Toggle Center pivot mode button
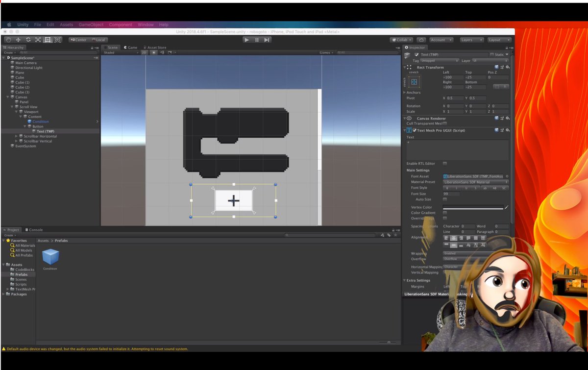Viewport: 588px width, 370px height. pos(78,40)
